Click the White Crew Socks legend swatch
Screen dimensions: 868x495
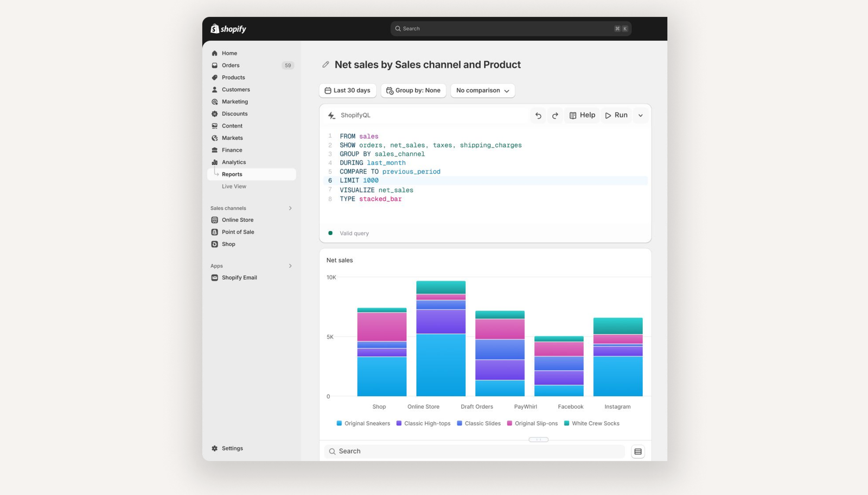coord(566,423)
